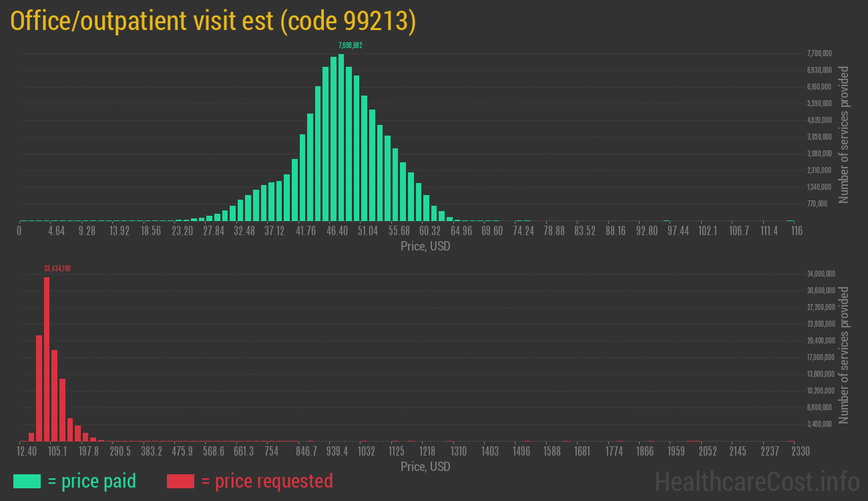Click the 33,434,190 peak value label
This screenshot has width=868, height=501.
[x=57, y=269]
